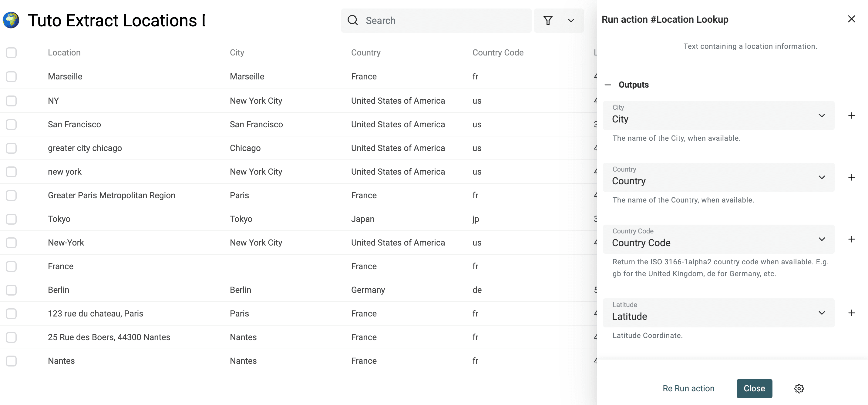868x405 pixels.
Task: Click the search magnifier icon
Action: (x=352, y=20)
